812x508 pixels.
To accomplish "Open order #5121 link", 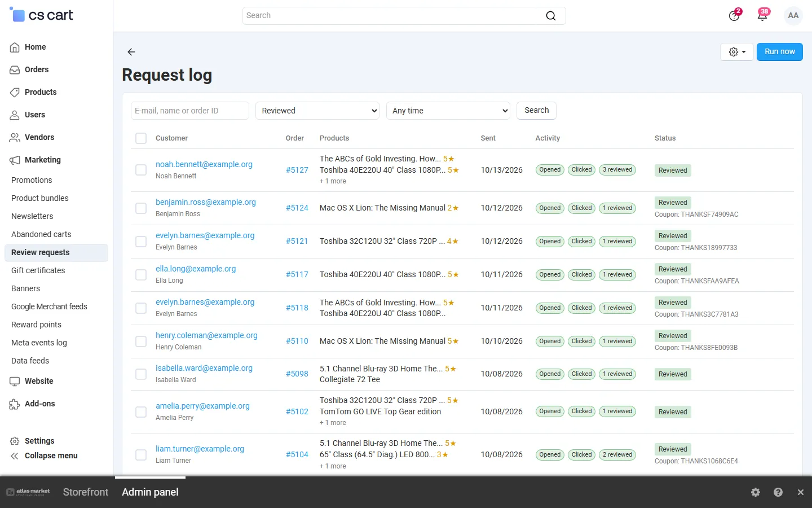I will click(x=297, y=242).
